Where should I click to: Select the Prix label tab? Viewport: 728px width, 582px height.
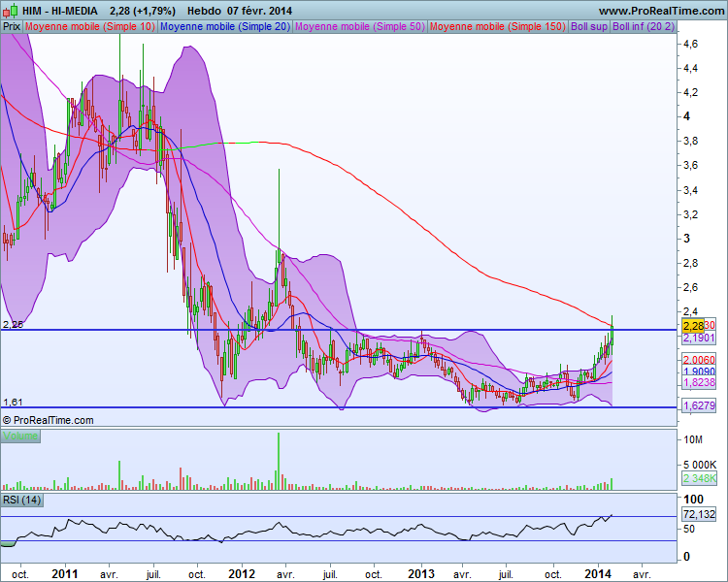(12, 26)
